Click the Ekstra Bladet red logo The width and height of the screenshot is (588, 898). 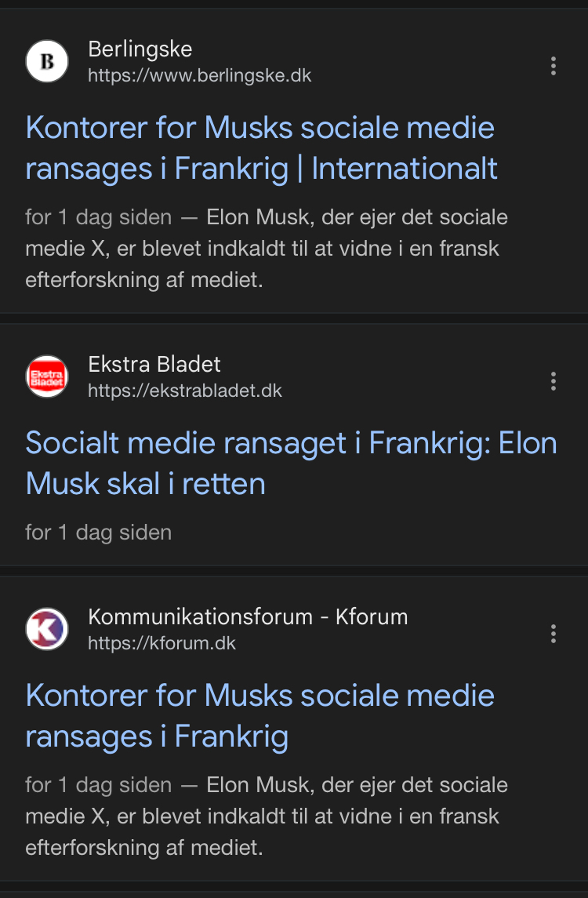tap(47, 377)
